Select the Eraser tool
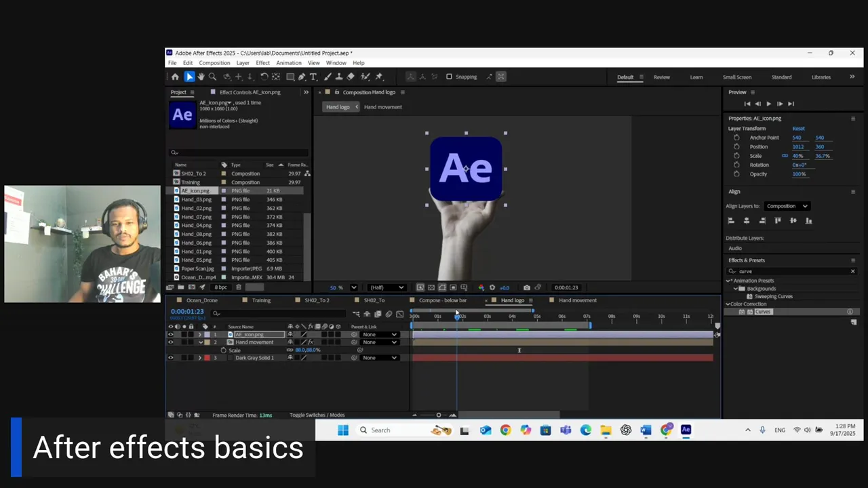Screen dimensions: 868x488 pyautogui.click(x=351, y=77)
